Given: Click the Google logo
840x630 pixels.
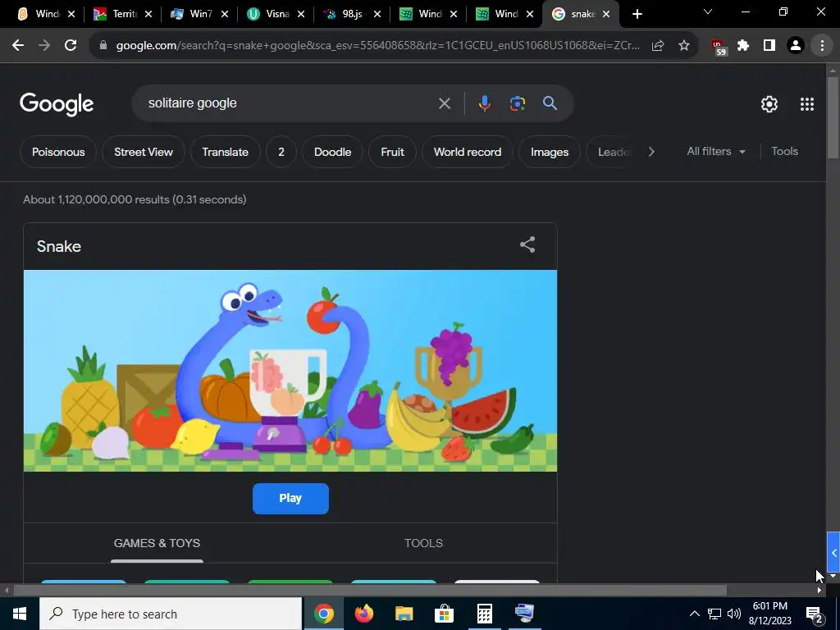Looking at the screenshot, I should (57, 104).
